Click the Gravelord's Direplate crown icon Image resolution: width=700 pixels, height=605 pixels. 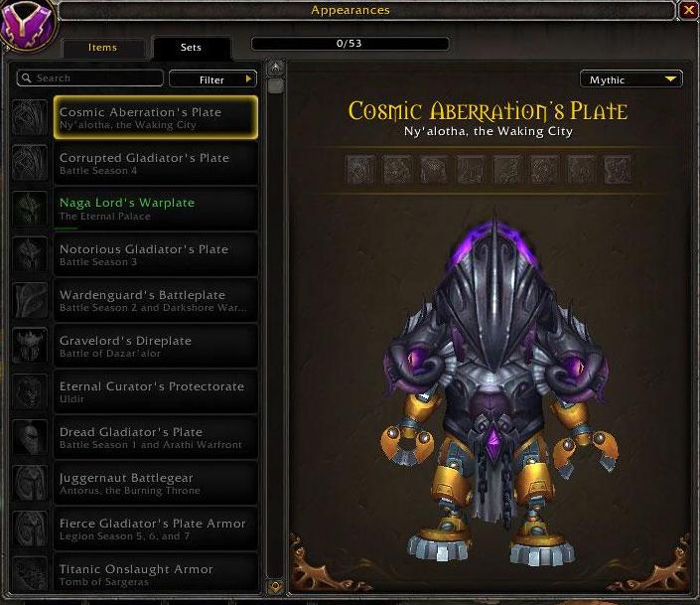[30, 346]
